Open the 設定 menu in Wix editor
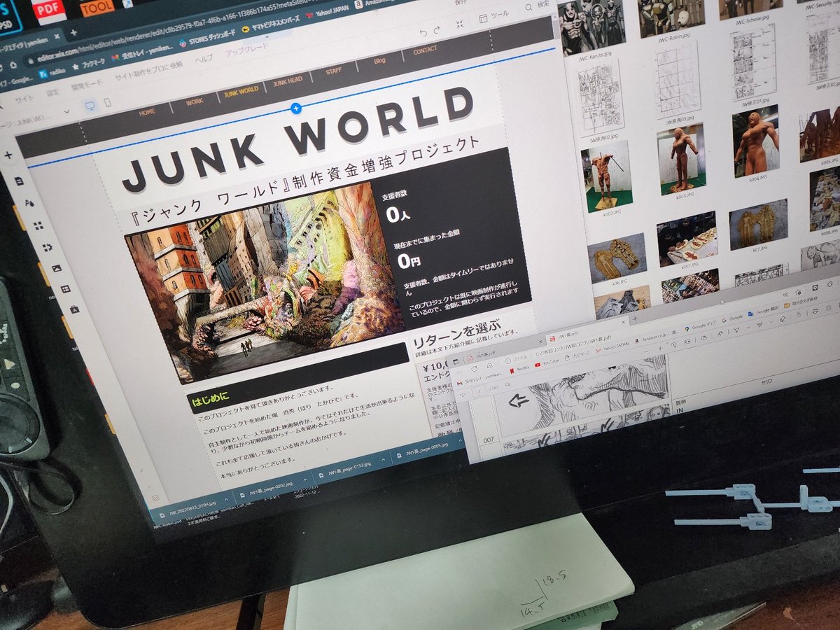The height and width of the screenshot is (630, 840). click(53, 92)
